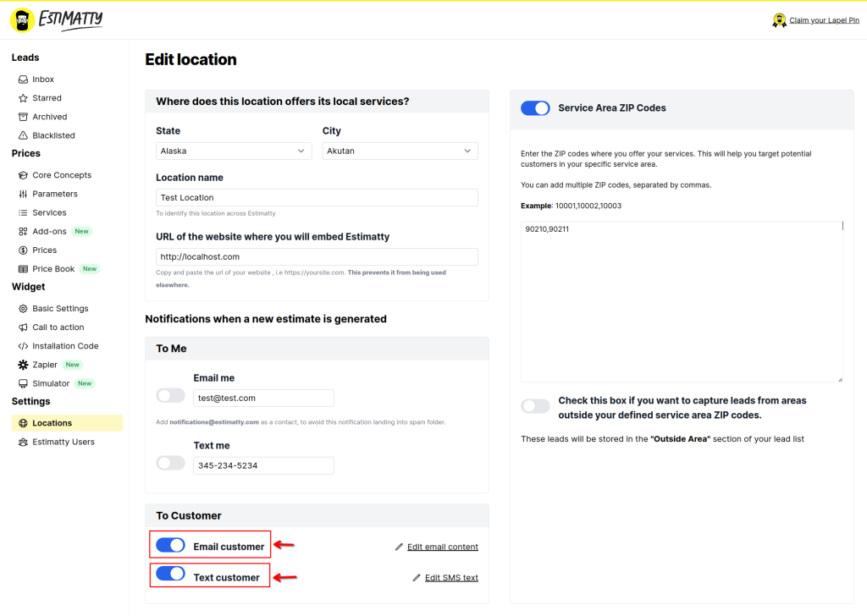Select Locations in Settings

[x=67, y=424]
